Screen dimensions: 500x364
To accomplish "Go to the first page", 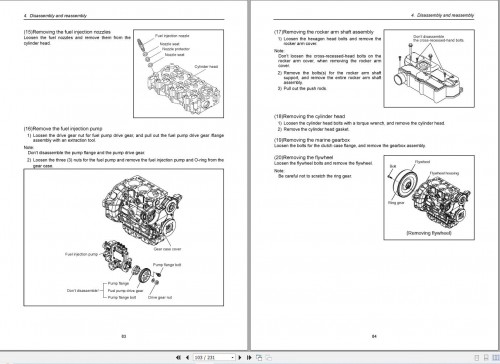I will pos(178,357).
